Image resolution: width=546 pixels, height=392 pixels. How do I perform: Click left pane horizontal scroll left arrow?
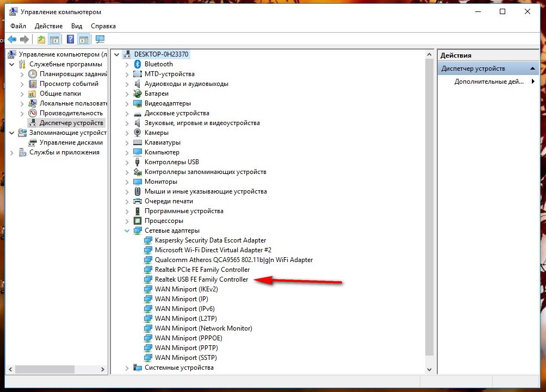click(10, 369)
